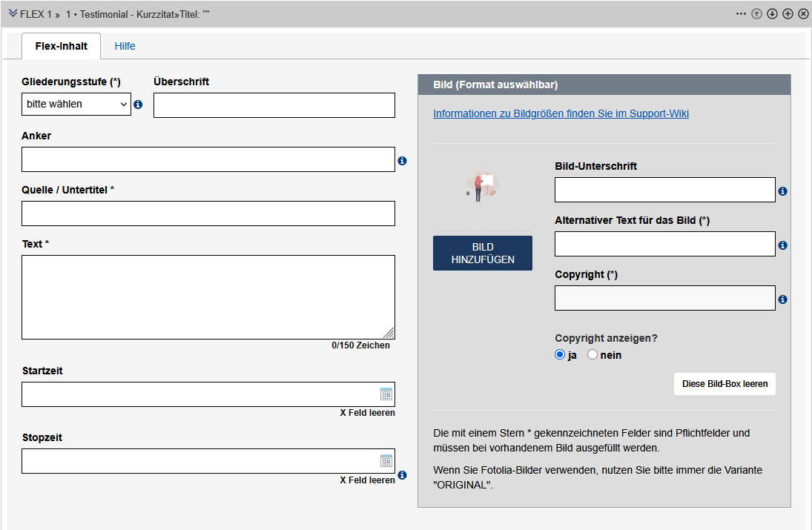
Task: Select 'ja' for Copyright anzeigen
Action: (x=560, y=355)
